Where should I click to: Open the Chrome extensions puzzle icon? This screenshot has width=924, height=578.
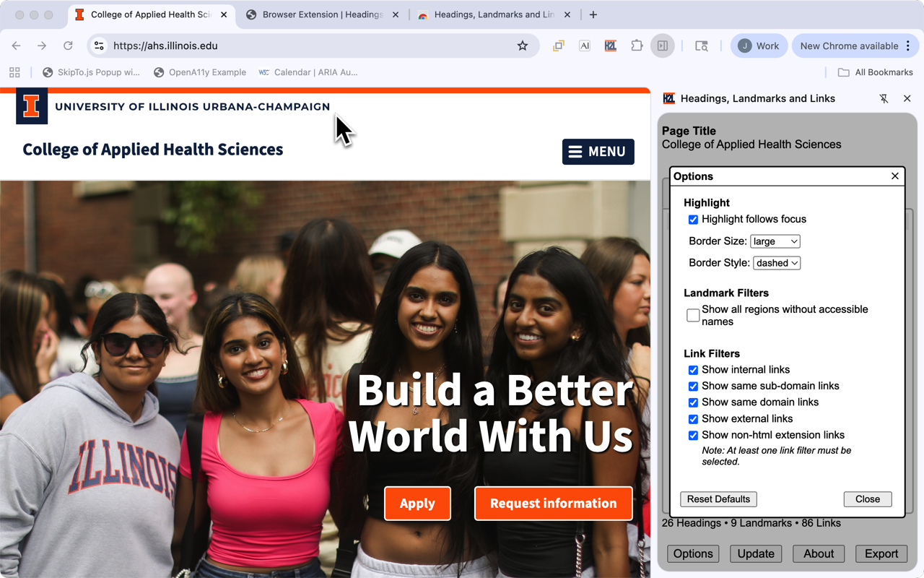point(637,46)
